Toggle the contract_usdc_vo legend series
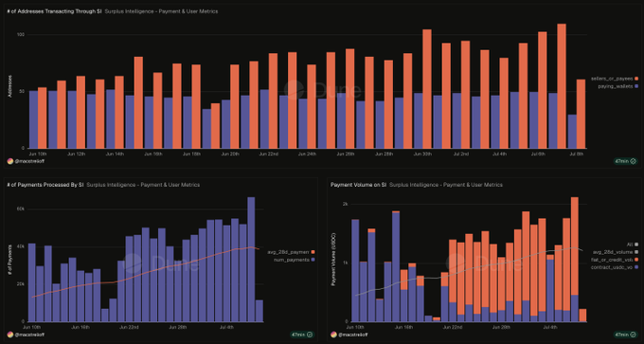 click(615, 267)
